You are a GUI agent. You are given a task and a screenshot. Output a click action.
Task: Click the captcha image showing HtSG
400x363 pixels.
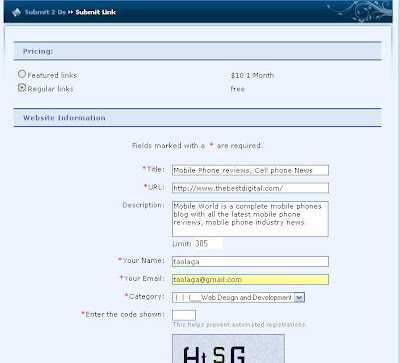pyautogui.click(x=228, y=349)
